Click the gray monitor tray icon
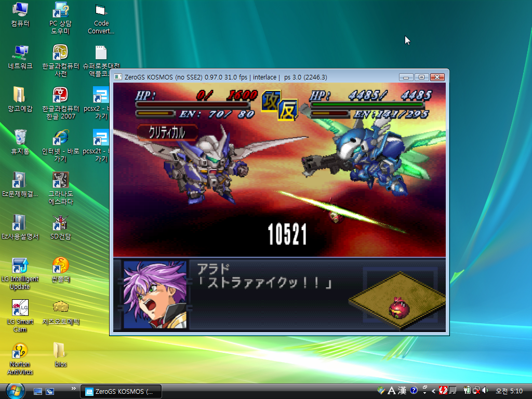The height and width of the screenshot is (399, 532). [453, 391]
